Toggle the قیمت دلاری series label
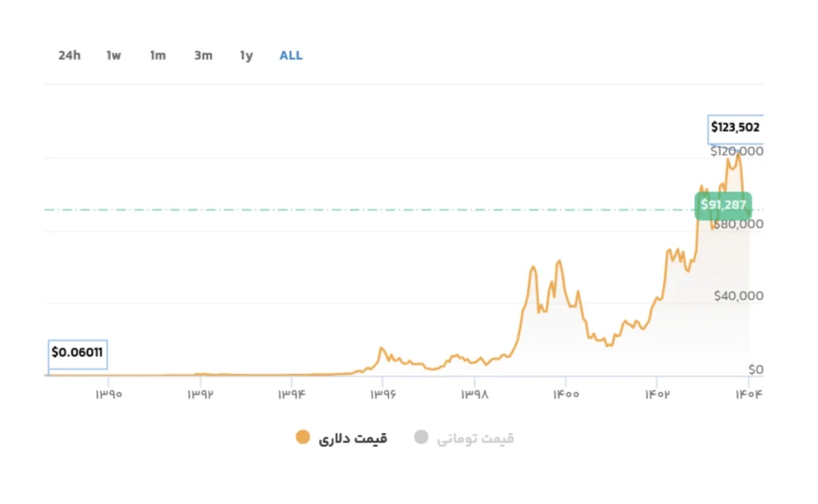Viewport: 818px width, 504px height. point(352,438)
